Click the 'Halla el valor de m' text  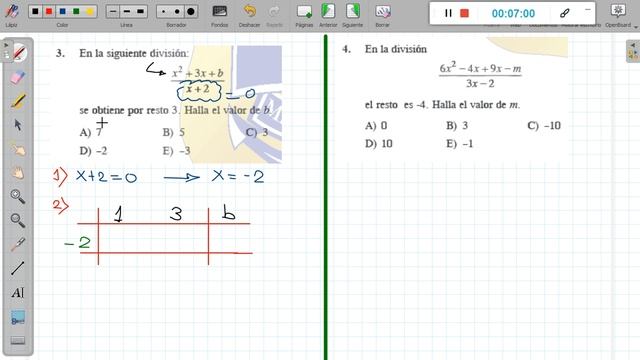[x=476, y=105]
